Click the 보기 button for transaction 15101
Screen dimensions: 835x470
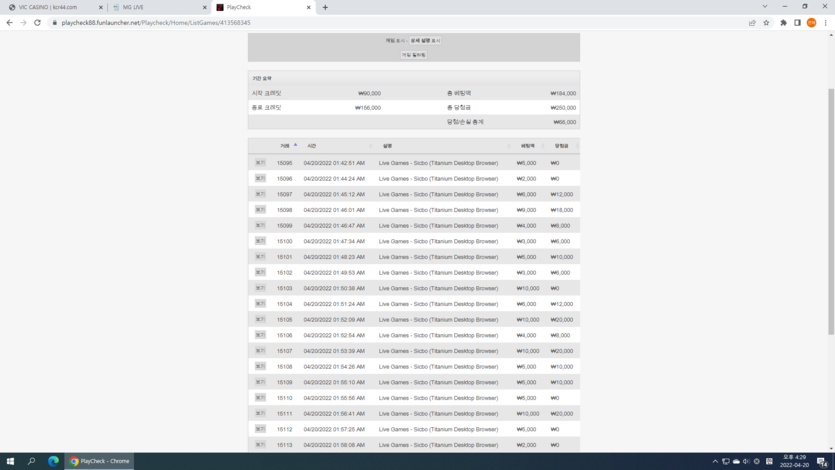pyautogui.click(x=260, y=257)
